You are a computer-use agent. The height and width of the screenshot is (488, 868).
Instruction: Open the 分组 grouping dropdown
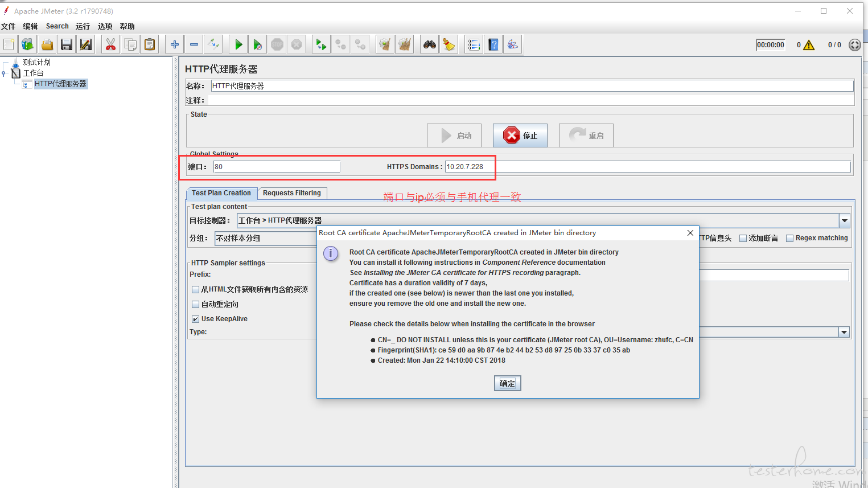click(x=266, y=238)
